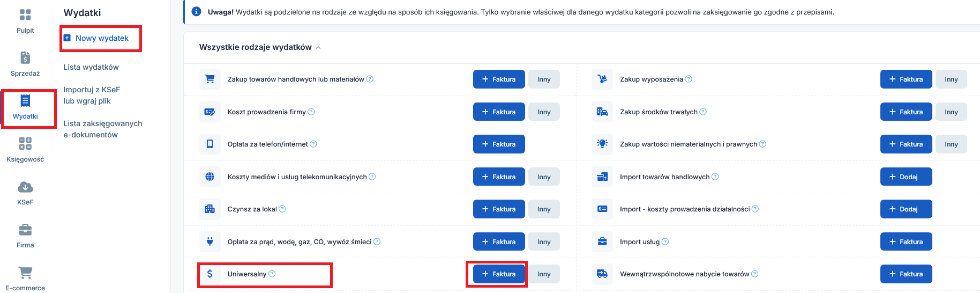
Task: Click help icon beside Czynsz za lokal
Action: [x=282, y=209]
